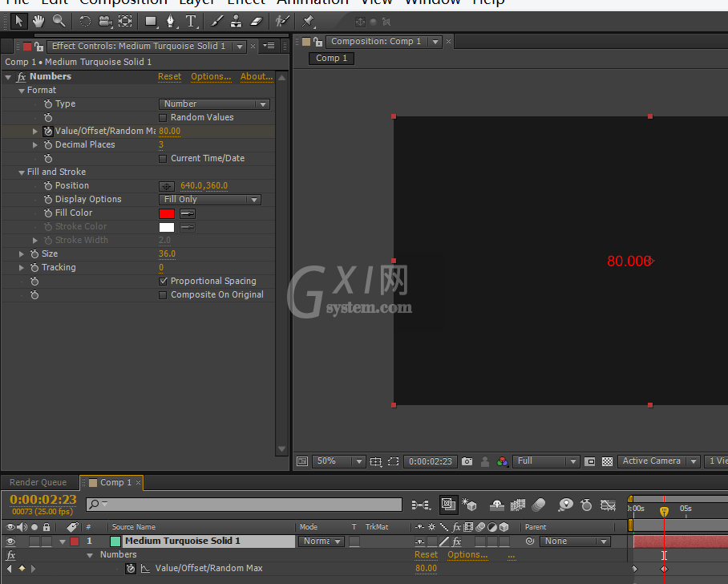Screen dimensions: 728x584
Task: Open the 50% magnification dropdown
Action: 338,461
